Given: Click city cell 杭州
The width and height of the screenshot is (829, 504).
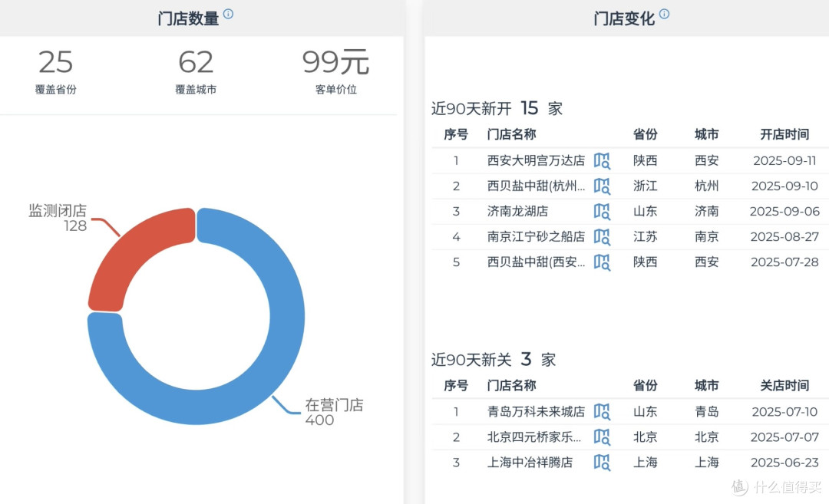Looking at the screenshot, I should [x=706, y=186].
